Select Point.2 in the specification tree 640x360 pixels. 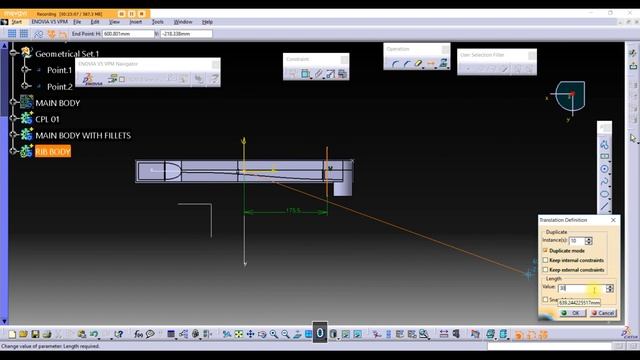pyautogui.click(x=60, y=87)
